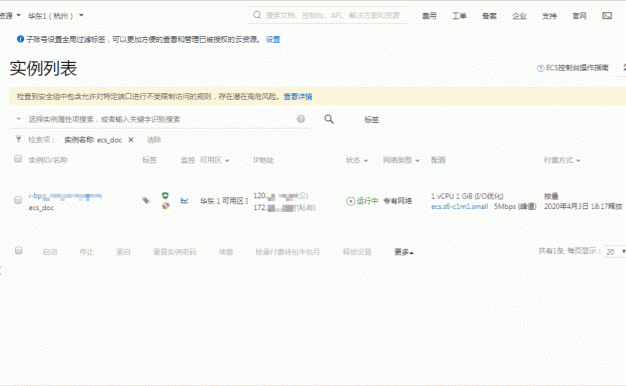The image size is (626, 386).
Task: Click the 按量付费转包年包月 button
Action: click(287, 252)
